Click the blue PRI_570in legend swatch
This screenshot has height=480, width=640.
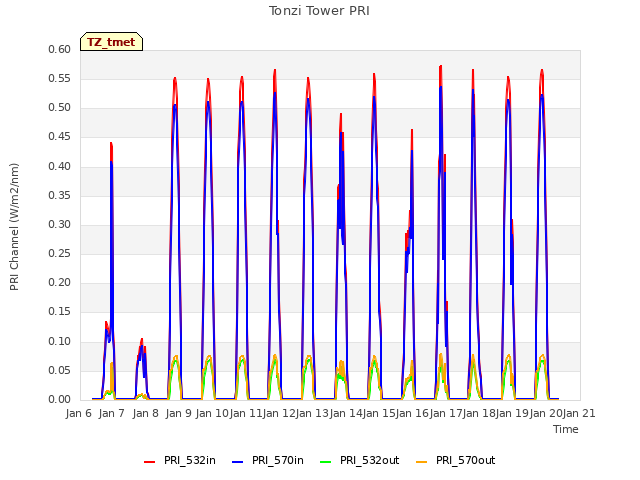point(238,462)
